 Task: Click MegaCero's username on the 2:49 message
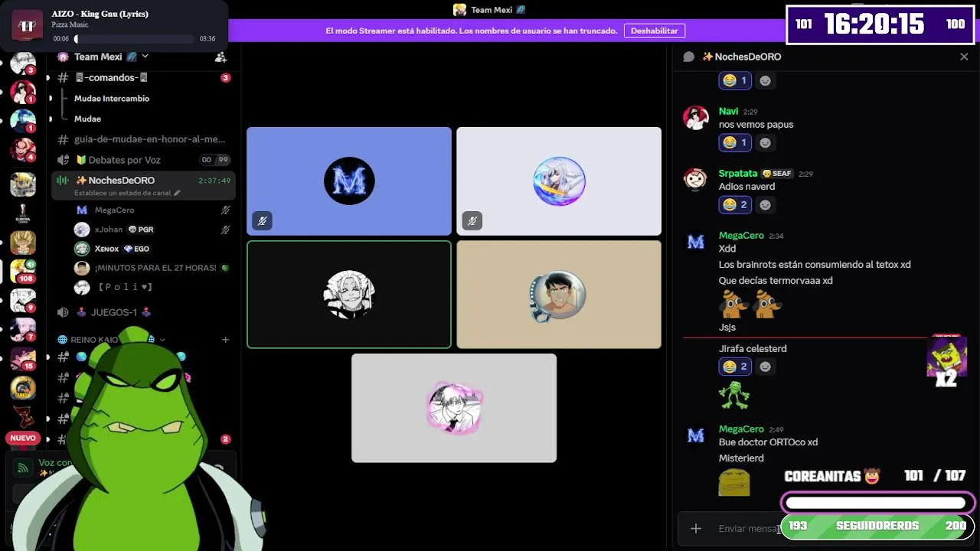tap(741, 429)
